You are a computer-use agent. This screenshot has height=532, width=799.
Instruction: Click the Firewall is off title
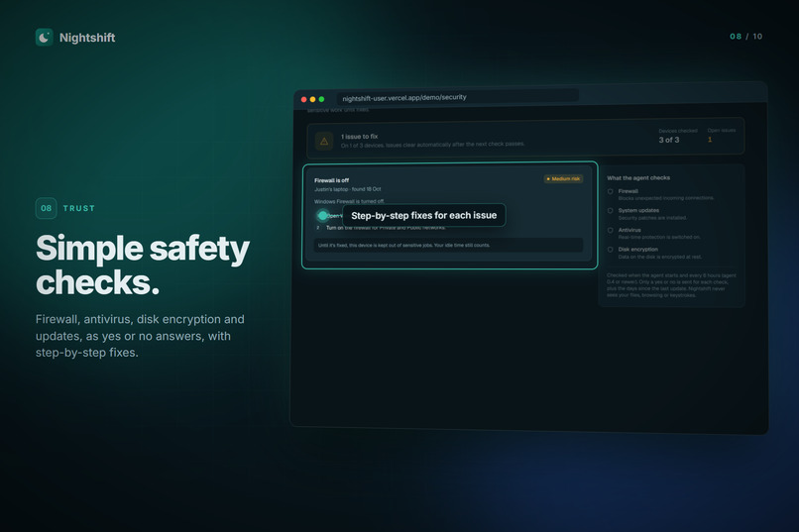click(331, 180)
